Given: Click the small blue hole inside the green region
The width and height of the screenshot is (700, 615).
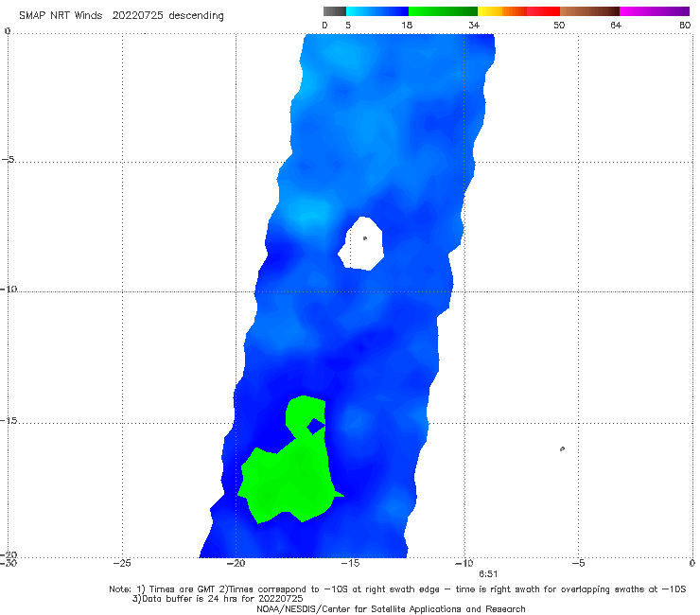Looking at the screenshot, I should point(317,426).
